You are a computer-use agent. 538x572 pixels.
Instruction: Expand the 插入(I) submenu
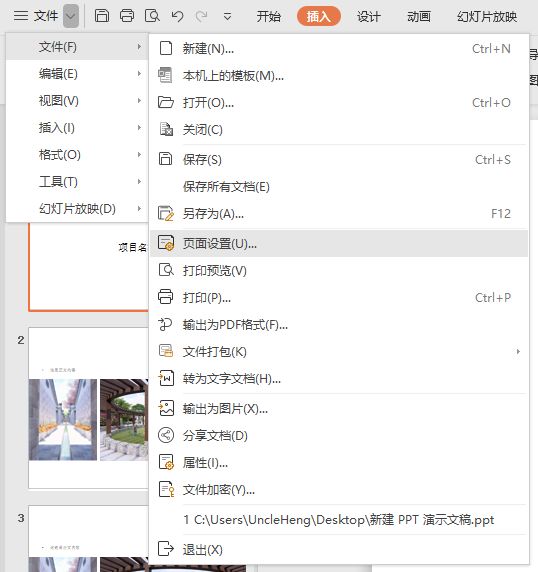77,128
